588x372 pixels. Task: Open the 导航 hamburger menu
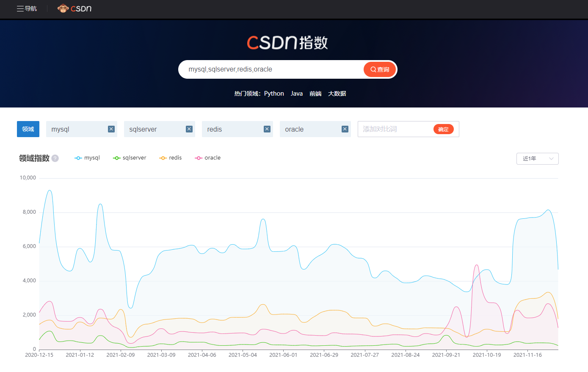27,8
